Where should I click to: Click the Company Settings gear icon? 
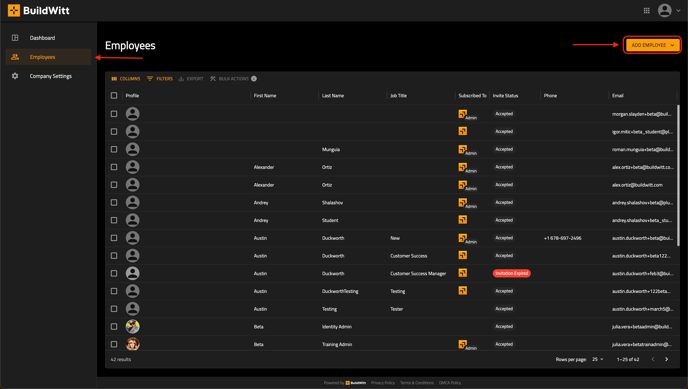pos(15,76)
